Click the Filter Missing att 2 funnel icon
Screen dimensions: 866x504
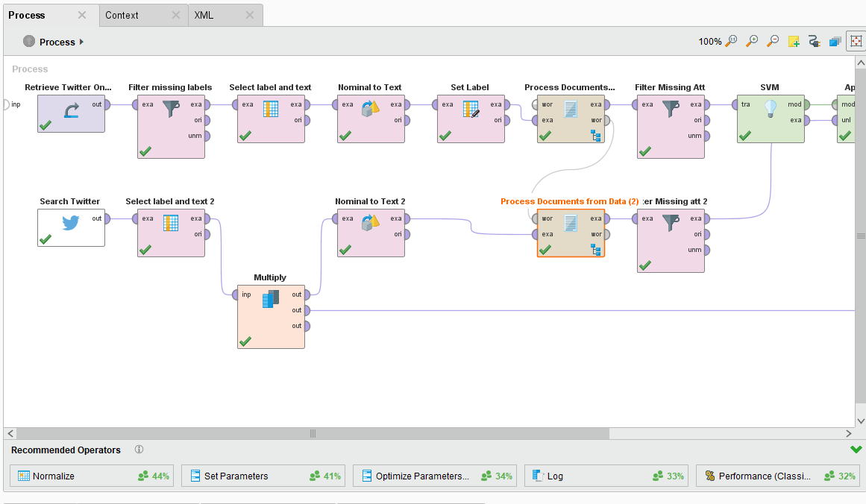click(x=671, y=223)
